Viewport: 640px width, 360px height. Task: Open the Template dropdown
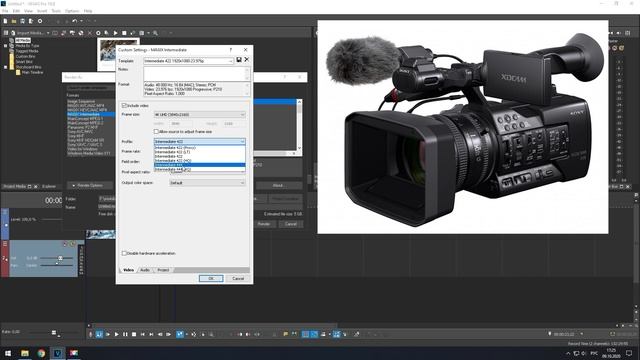(x=231, y=61)
